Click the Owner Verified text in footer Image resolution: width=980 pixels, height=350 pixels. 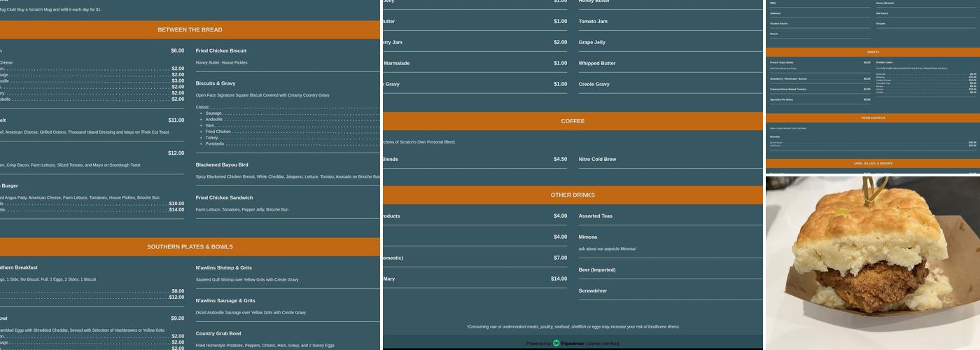[x=603, y=344]
